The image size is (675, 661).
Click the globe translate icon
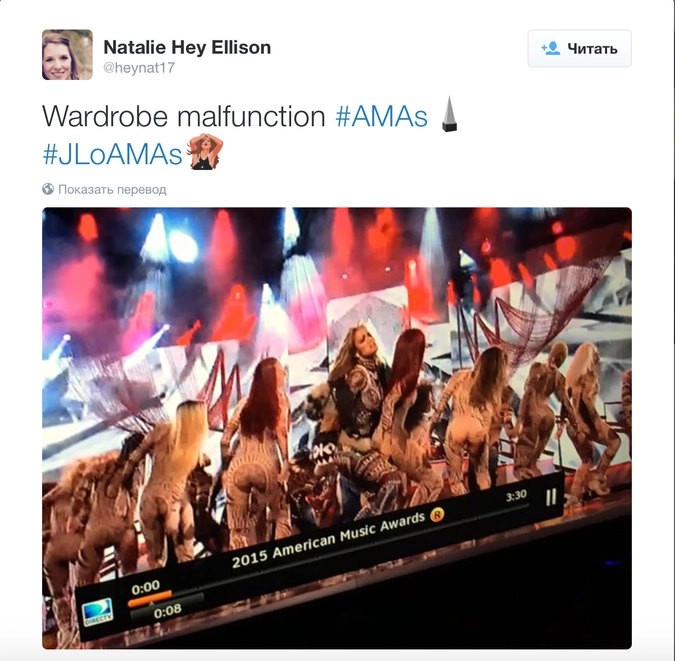48,189
